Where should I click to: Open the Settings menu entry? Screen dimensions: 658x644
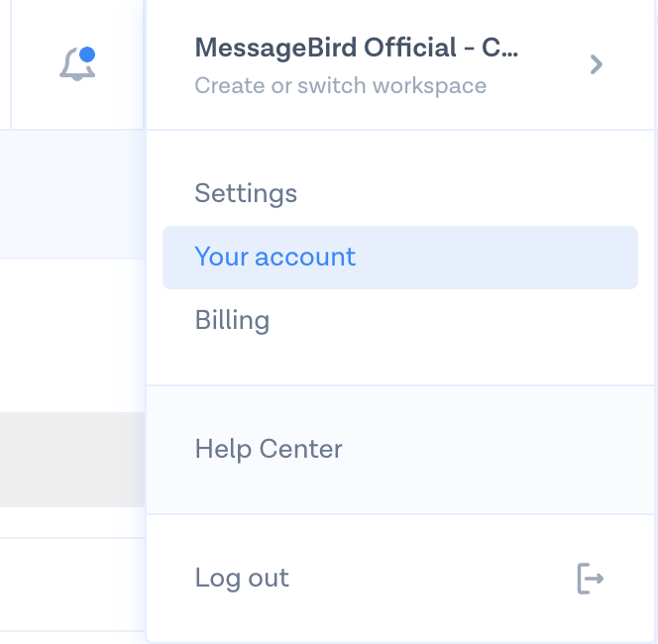click(x=246, y=192)
